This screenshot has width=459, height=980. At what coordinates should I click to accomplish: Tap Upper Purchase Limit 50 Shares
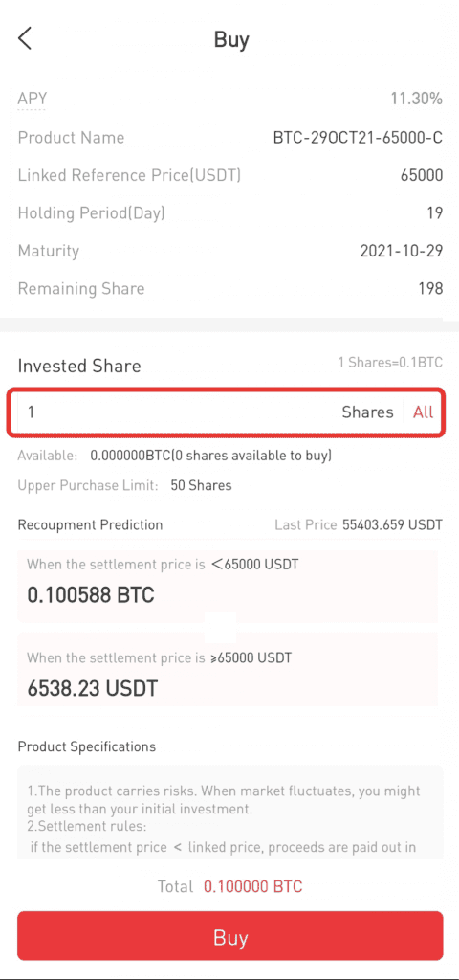tap(125, 485)
